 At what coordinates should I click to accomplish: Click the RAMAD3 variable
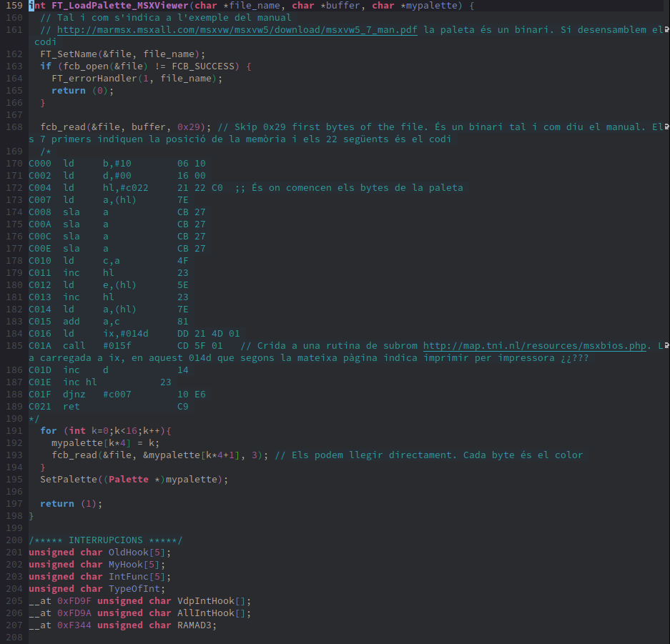[x=194, y=625]
